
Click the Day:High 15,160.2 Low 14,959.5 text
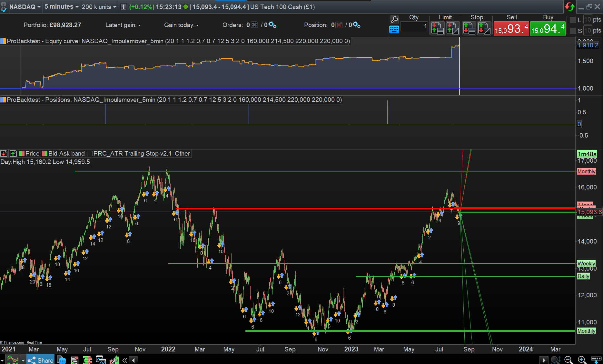tap(45, 162)
